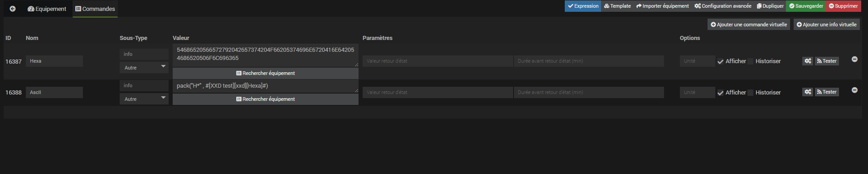The height and width of the screenshot is (174, 868).
Task: Click Rechercher équipement under the Hexa value
Action: pyautogui.click(x=266, y=73)
